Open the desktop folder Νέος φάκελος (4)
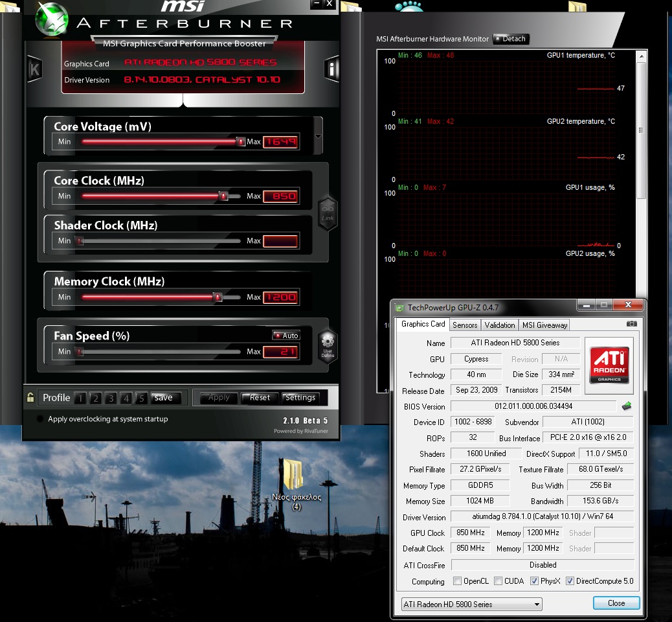This screenshot has height=622, width=672. pos(296,485)
